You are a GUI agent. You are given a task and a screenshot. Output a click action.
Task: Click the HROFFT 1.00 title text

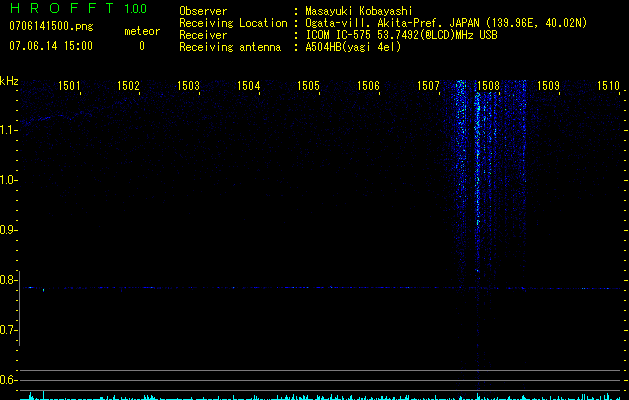click(x=78, y=8)
